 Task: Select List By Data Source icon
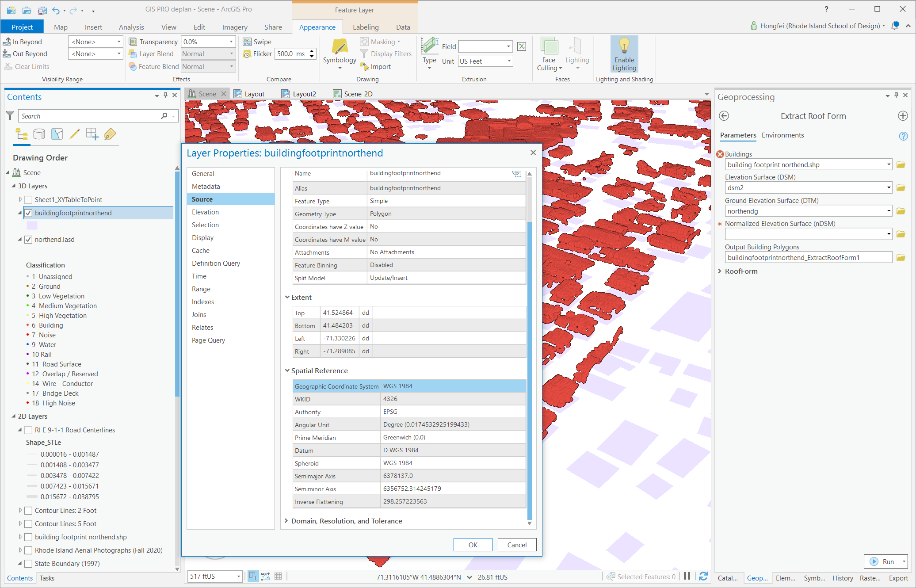39,134
